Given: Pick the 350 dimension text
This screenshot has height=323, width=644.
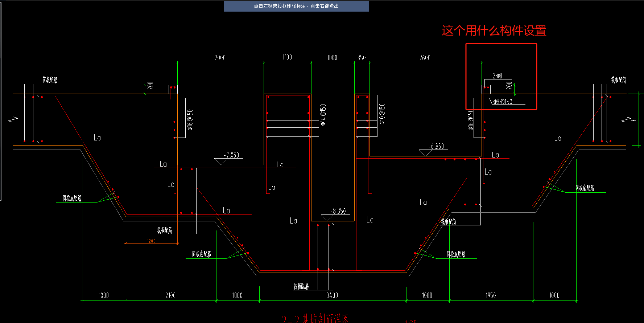Looking at the screenshot, I should 362,58.
